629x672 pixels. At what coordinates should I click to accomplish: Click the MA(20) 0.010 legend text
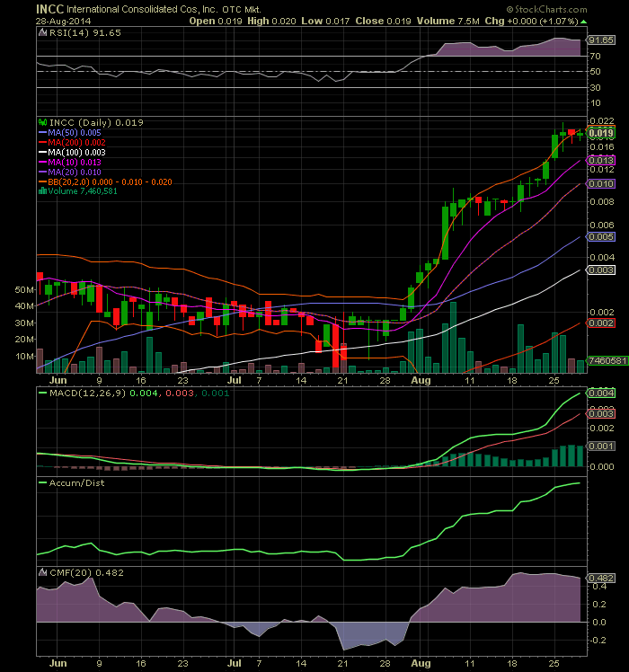coord(75,172)
